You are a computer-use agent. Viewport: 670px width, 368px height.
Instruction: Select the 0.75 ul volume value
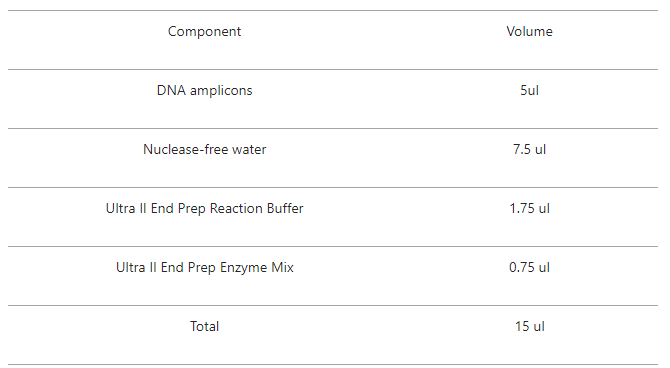[529, 267]
